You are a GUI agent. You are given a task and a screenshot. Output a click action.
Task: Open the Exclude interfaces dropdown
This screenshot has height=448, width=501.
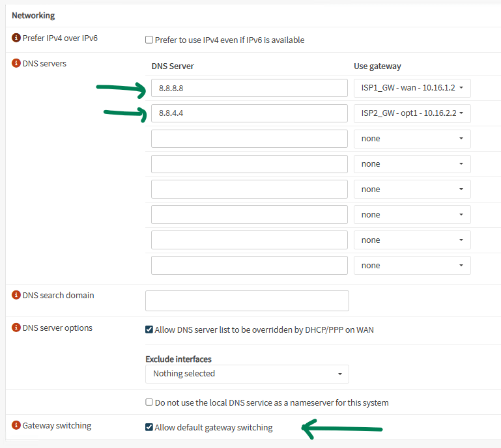(247, 374)
